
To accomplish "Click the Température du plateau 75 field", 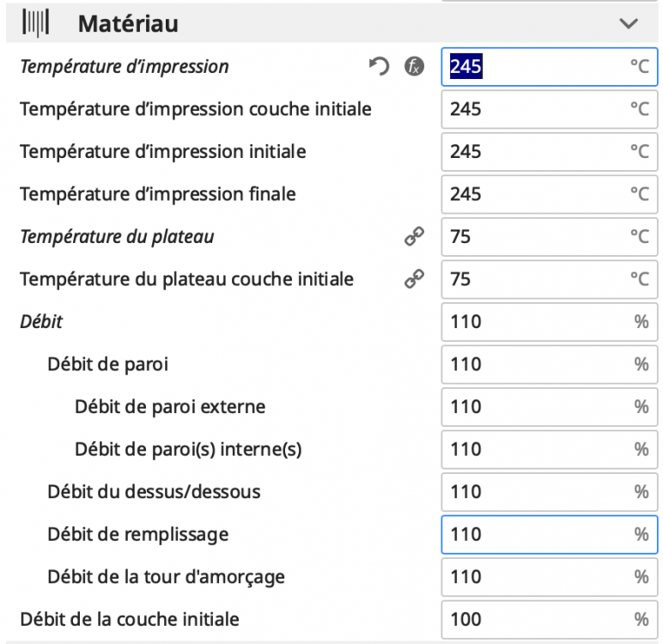I will click(549, 237).
